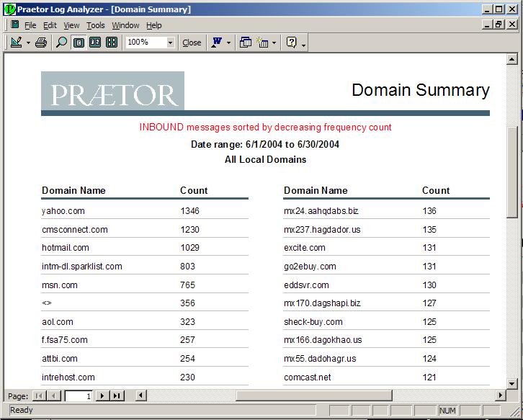Click the magnifier zoom icon
523x420 pixels.
pyautogui.click(x=61, y=43)
